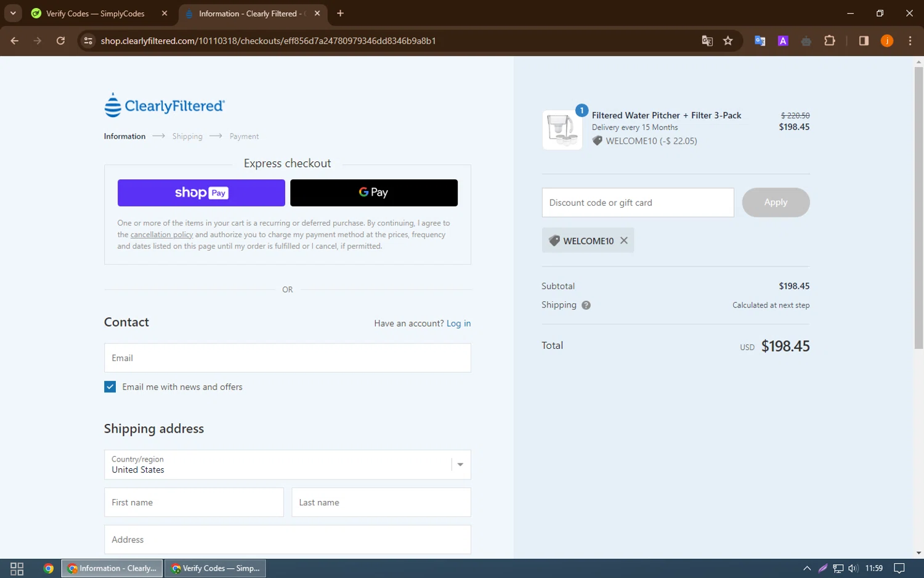
Task: Open the extensions puzzle icon
Action: pyautogui.click(x=830, y=41)
